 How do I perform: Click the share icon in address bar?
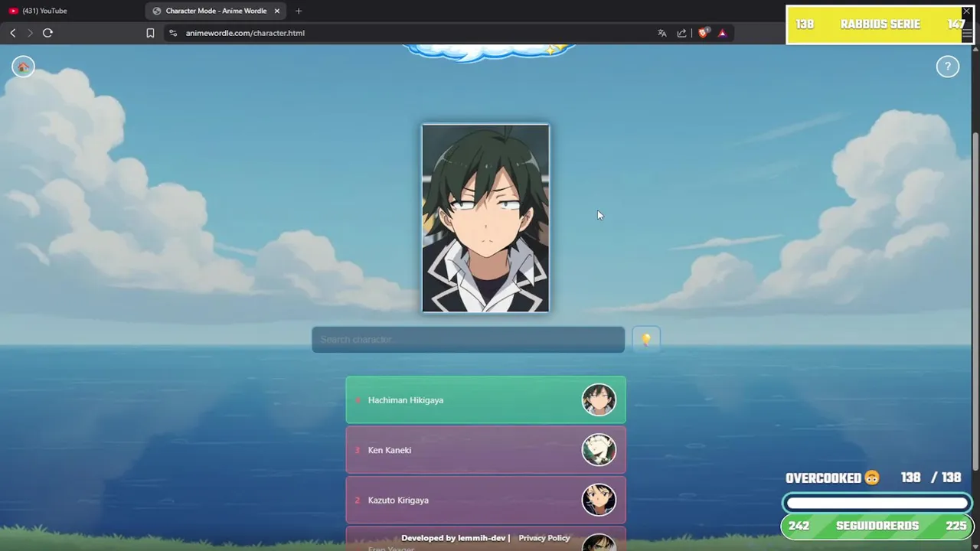(x=681, y=33)
